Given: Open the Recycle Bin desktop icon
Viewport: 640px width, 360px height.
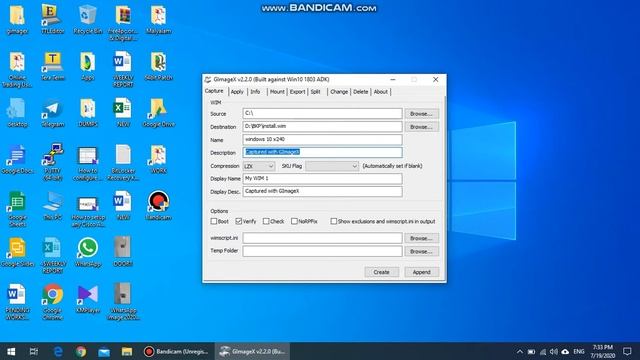Looking at the screenshot, I should coord(87,19).
